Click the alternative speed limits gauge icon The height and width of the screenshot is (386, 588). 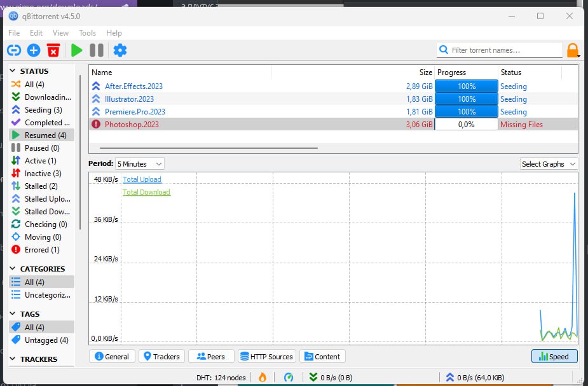coord(289,377)
